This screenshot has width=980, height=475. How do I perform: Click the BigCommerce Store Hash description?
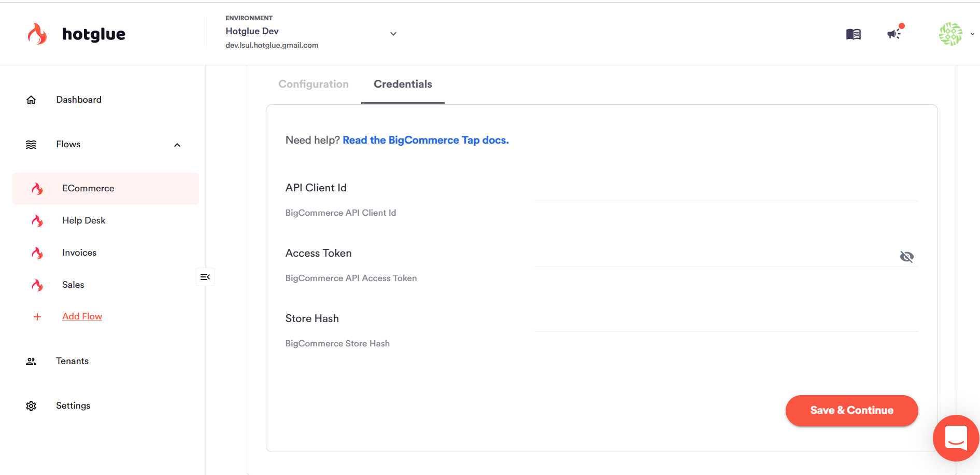click(x=337, y=343)
